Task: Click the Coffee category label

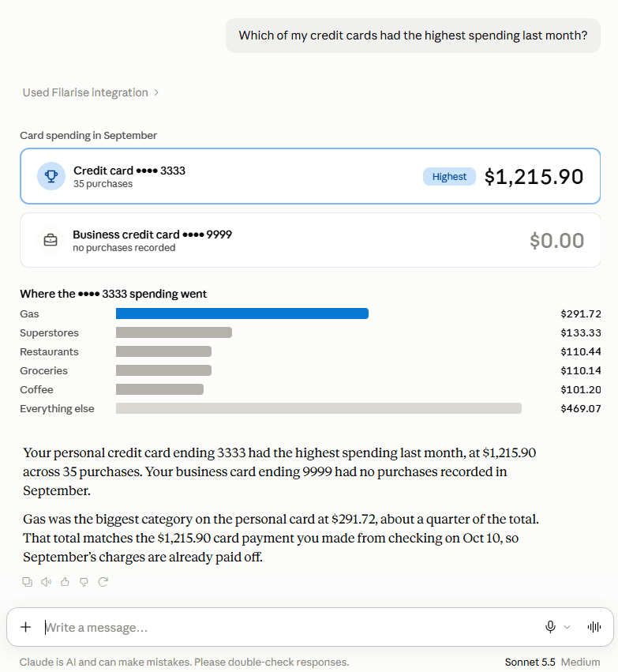Action: click(x=36, y=389)
